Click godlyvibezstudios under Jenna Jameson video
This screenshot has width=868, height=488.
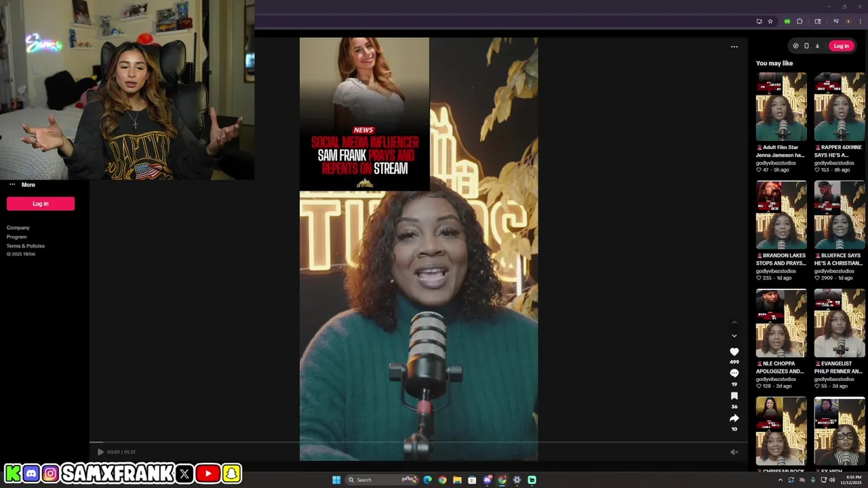click(x=776, y=163)
